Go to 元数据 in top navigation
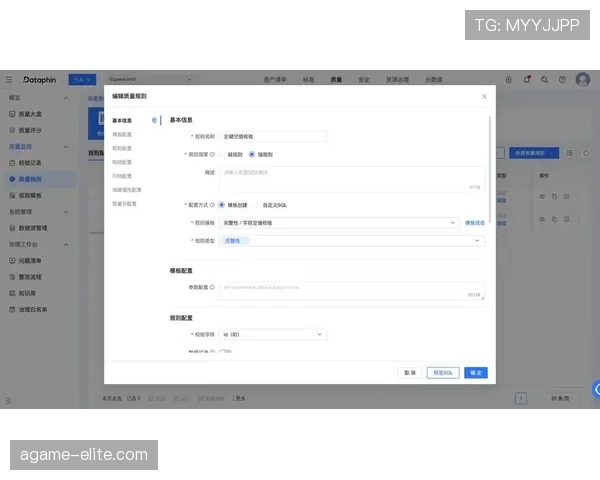Image resolution: width=600 pixels, height=480 pixels. pos(434,80)
